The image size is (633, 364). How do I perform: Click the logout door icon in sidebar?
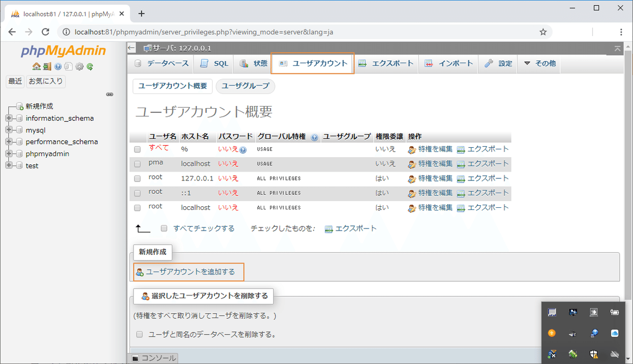47,66
